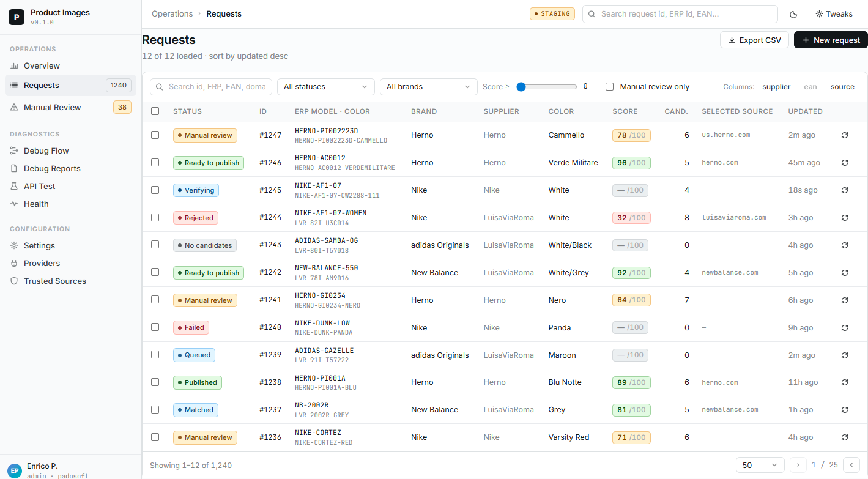This screenshot has width=868, height=479.
Task: Check the row for NIKE-AF1-07 #1245
Action: click(155, 190)
